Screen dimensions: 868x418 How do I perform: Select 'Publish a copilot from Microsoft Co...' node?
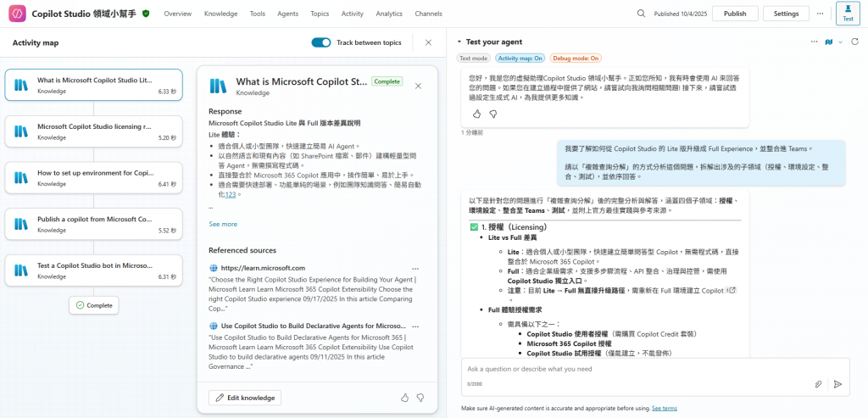93,224
